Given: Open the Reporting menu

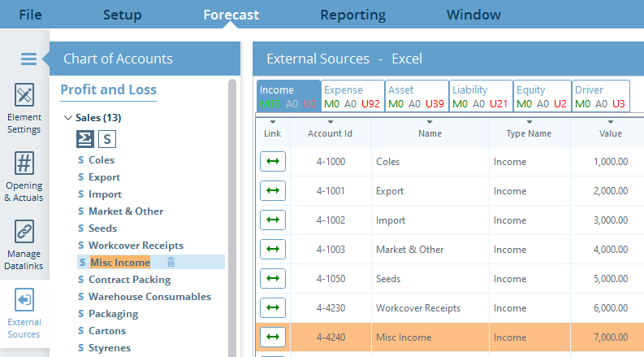Looking at the screenshot, I should click(x=352, y=15).
